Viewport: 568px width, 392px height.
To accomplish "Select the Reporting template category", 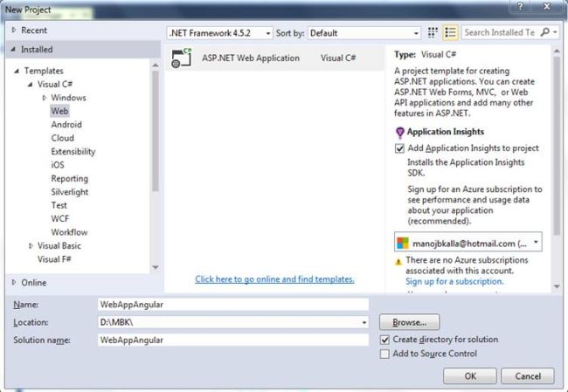I will (70, 178).
